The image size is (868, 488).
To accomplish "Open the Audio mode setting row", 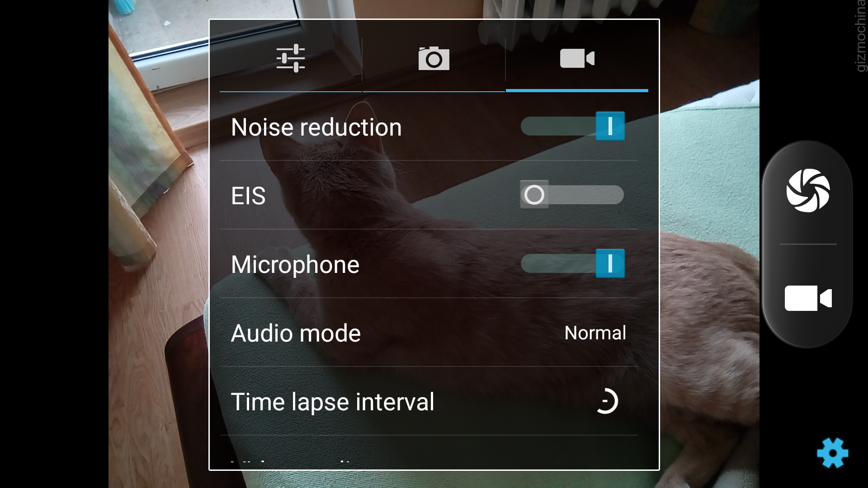I will (x=428, y=333).
